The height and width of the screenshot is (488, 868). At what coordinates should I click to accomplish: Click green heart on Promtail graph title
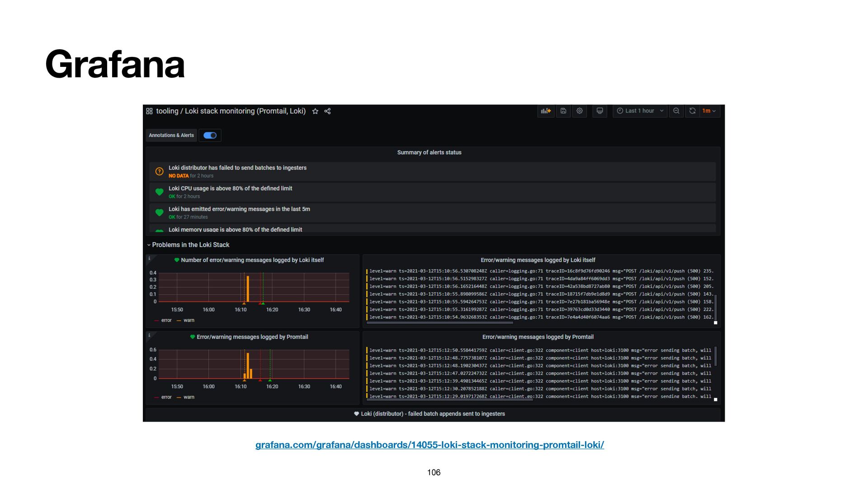(x=193, y=337)
